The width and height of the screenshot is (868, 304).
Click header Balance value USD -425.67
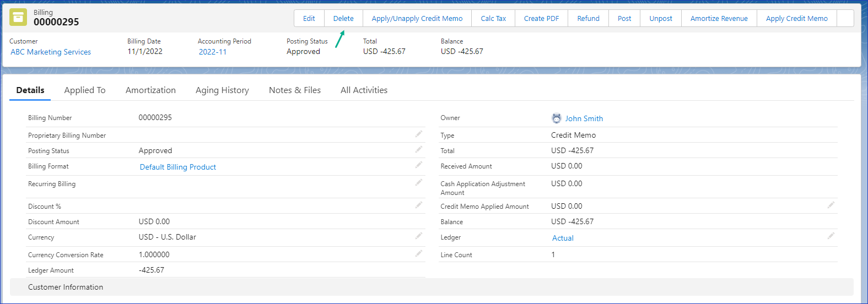coord(462,51)
